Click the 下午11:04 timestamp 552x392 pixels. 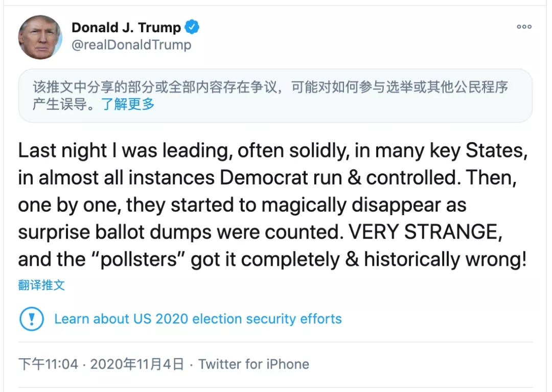[x=49, y=364]
